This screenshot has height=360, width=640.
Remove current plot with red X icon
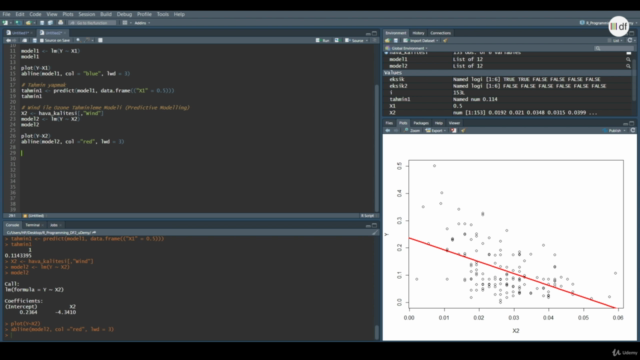(453, 131)
